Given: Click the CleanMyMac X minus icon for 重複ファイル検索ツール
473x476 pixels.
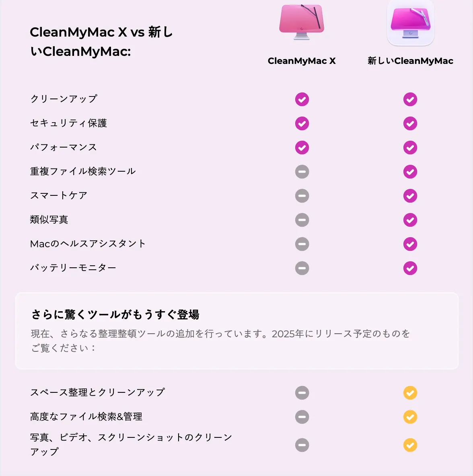Looking at the screenshot, I should 302,172.
